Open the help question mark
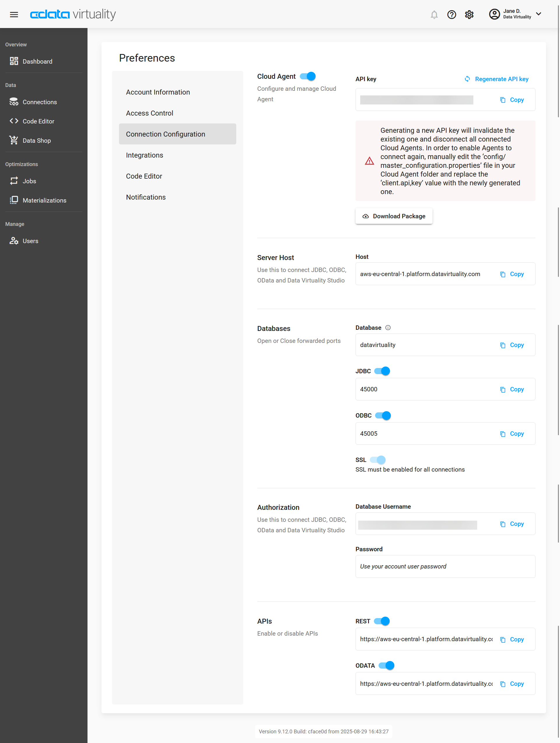Viewport: 560px width, 743px height. point(452,15)
